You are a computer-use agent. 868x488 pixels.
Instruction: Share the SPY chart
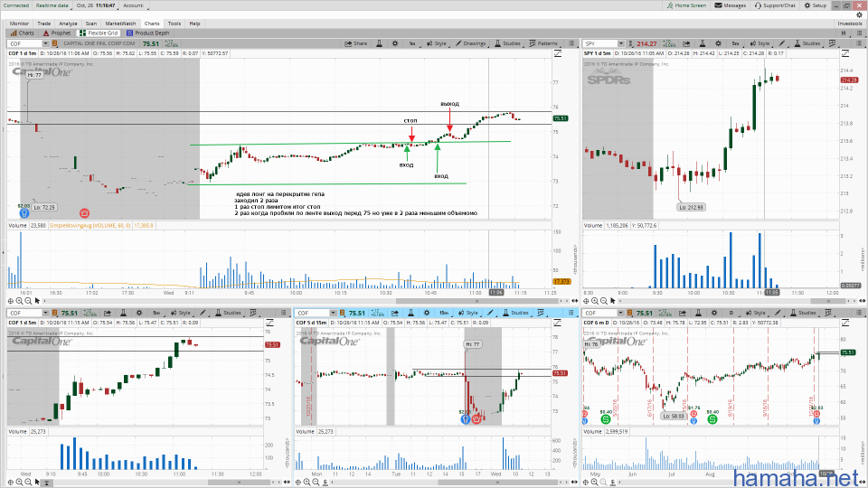(686, 43)
